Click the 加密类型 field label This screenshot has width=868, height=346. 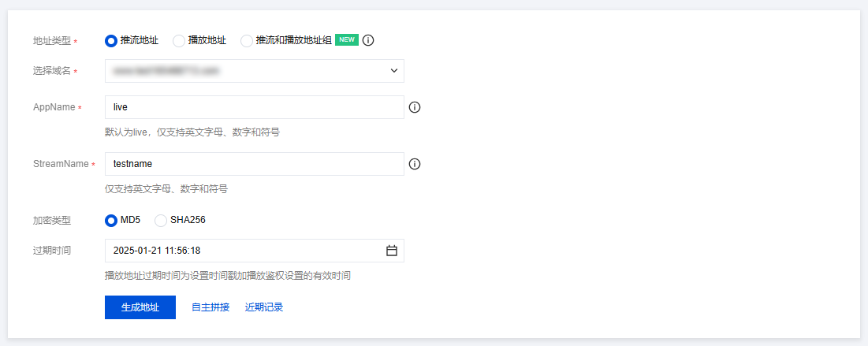pyautogui.click(x=51, y=220)
